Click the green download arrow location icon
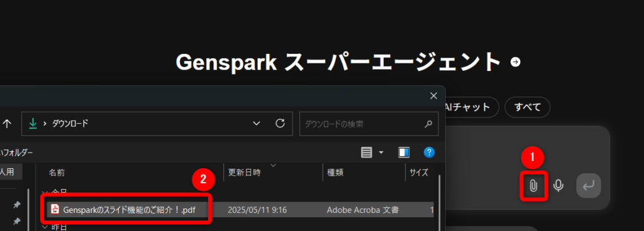 [33, 123]
